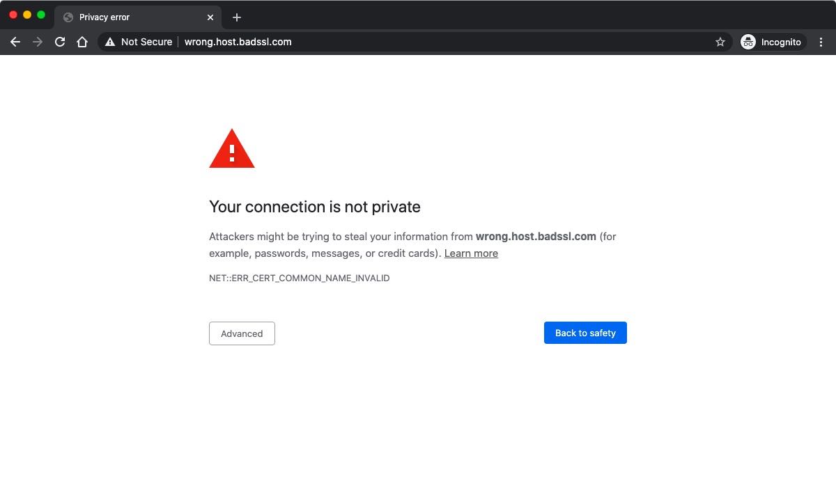Open the Learn more link
The width and height of the screenshot is (836, 504).
(471, 253)
